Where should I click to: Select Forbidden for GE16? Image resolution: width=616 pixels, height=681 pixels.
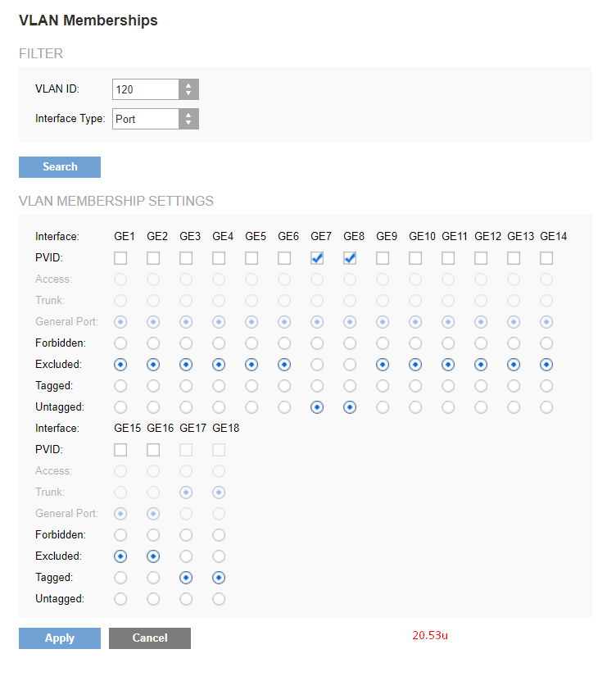[x=153, y=534]
